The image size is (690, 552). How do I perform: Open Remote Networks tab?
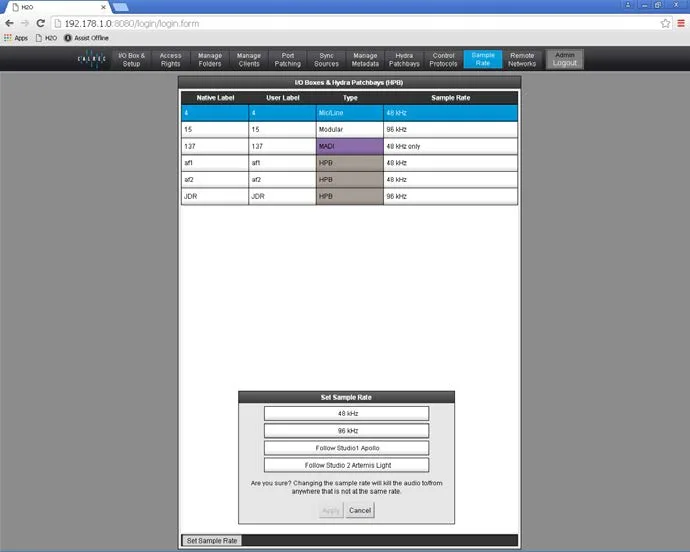[x=522, y=59]
